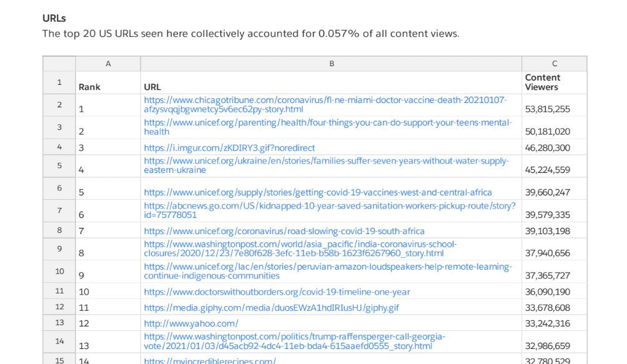Select column A header
The image size is (627, 364).
(108, 64)
